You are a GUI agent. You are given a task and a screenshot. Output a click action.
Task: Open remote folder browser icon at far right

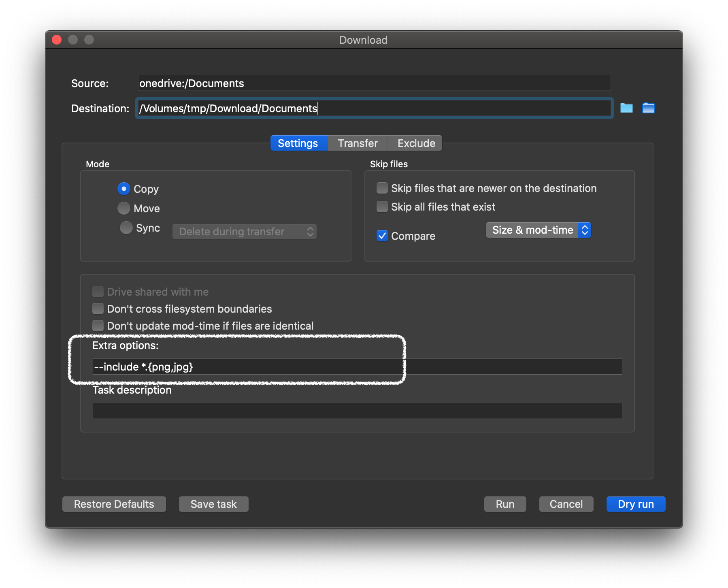(648, 108)
